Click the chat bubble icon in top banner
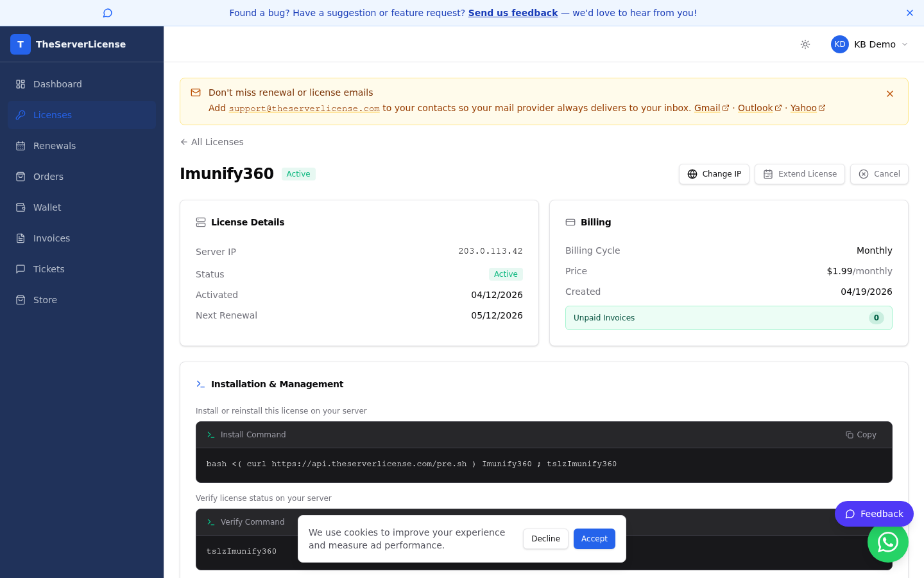 point(108,13)
